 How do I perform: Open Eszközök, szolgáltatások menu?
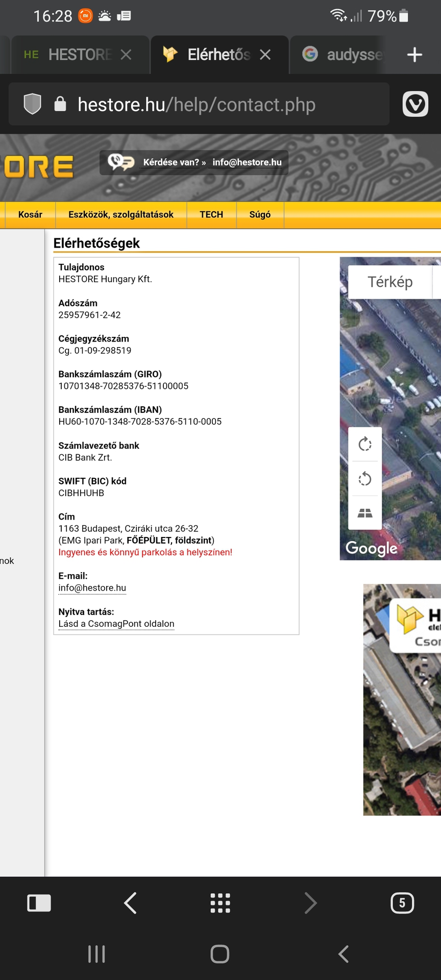(121, 214)
